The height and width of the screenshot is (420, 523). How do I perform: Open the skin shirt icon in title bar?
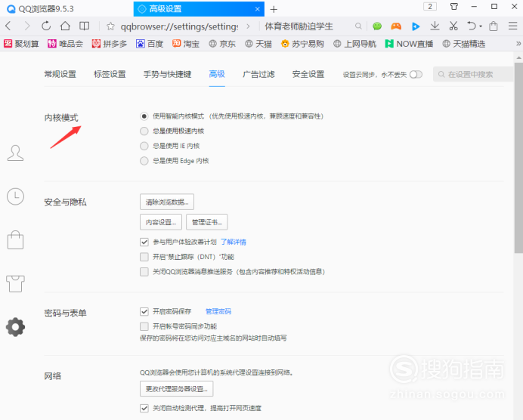tap(454, 7)
